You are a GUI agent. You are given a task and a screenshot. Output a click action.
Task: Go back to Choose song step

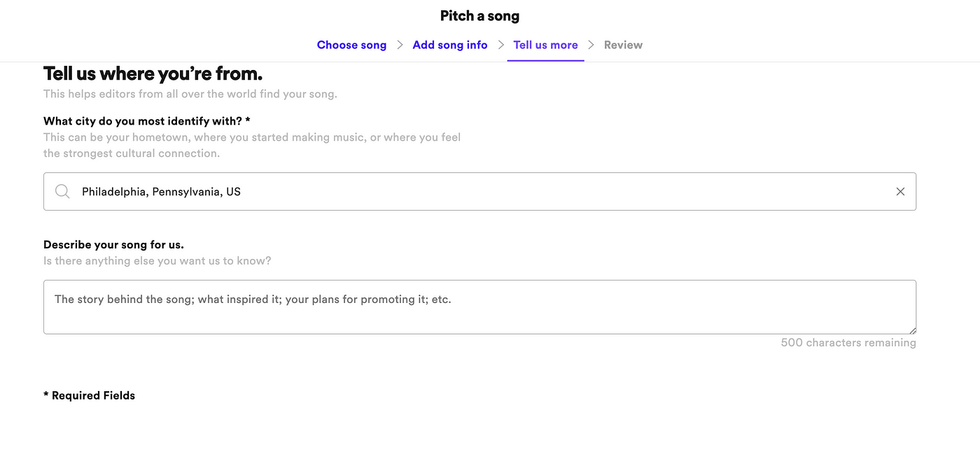coord(351,45)
